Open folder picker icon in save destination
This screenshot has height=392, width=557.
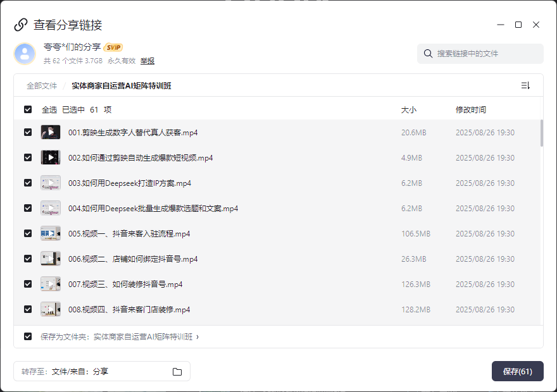[177, 371]
